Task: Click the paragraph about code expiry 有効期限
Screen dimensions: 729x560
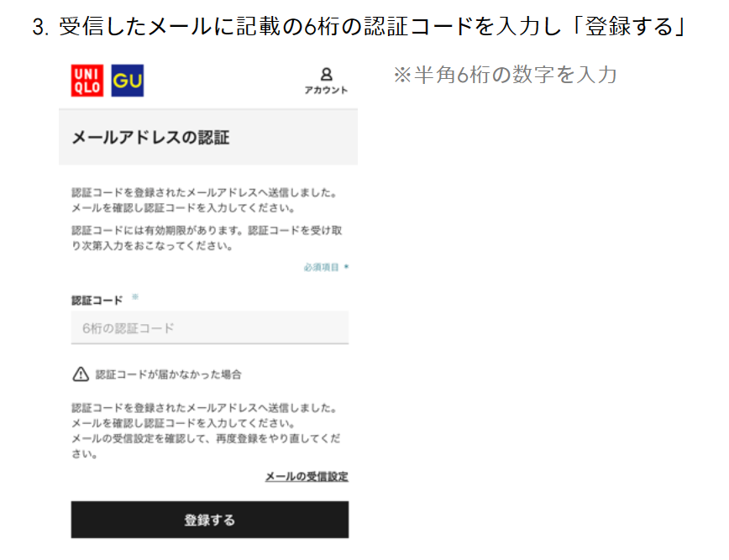Action: [x=207, y=238]
